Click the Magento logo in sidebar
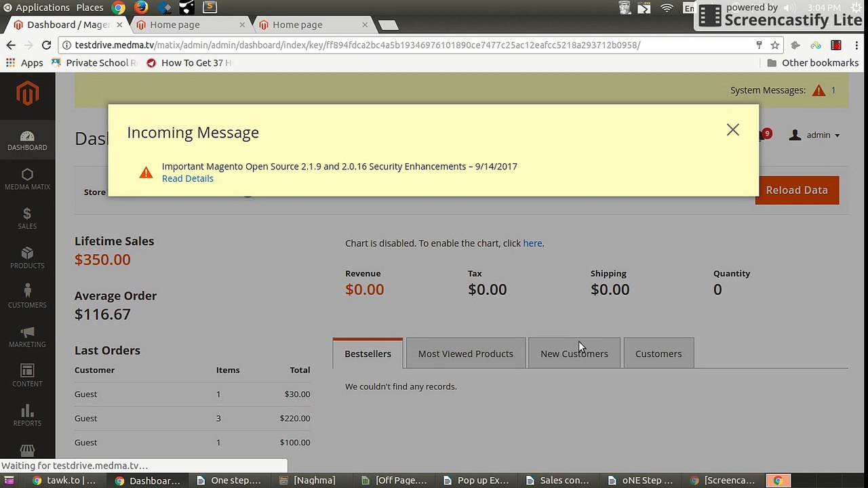Screen dimensions: 868x488 [x=27, y=93]
